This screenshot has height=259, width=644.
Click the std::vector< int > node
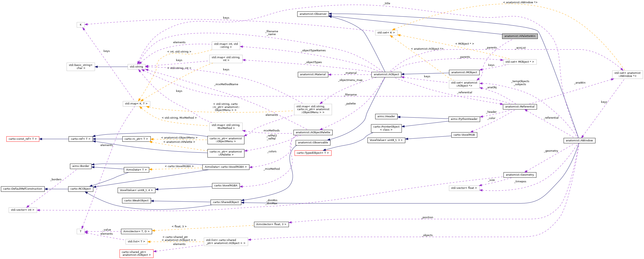tap(23, 210)
